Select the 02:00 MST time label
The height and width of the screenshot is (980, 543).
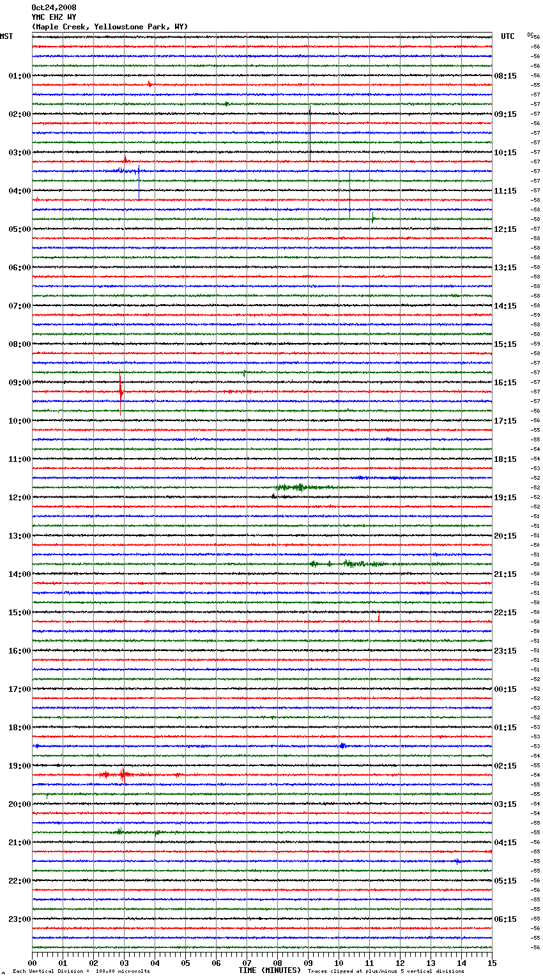click(x=20, y=114)
